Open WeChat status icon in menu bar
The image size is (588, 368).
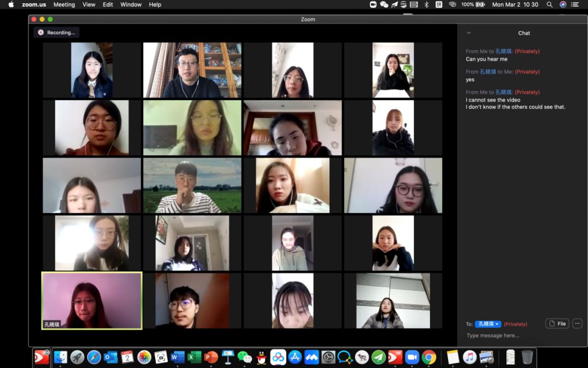(384, 4)
